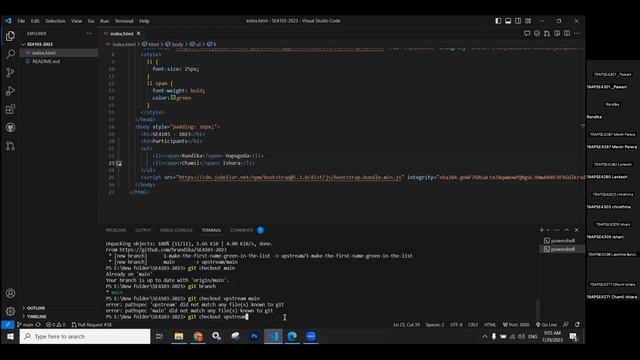Click the errors and warnings status item

tap(56, 325)
